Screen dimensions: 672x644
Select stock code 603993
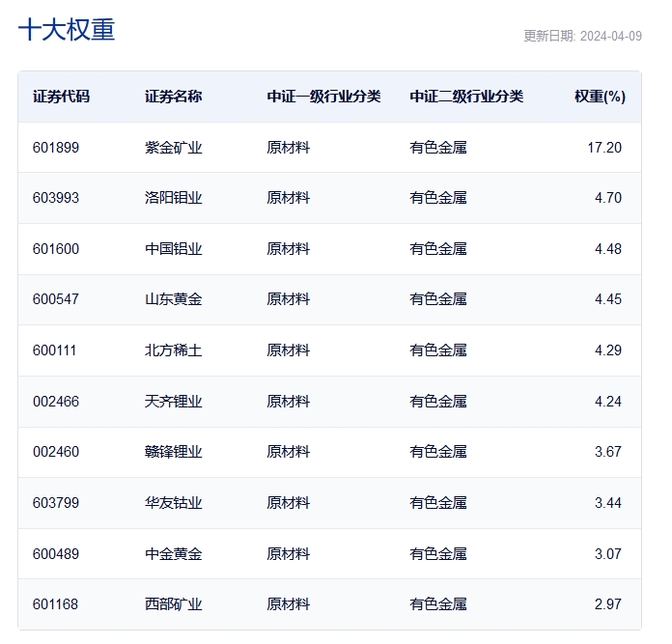56,198
